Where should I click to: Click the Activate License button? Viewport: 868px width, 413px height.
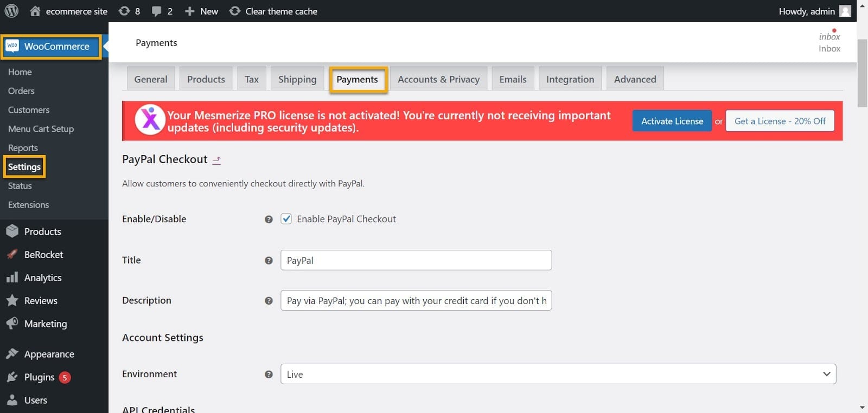672,121
